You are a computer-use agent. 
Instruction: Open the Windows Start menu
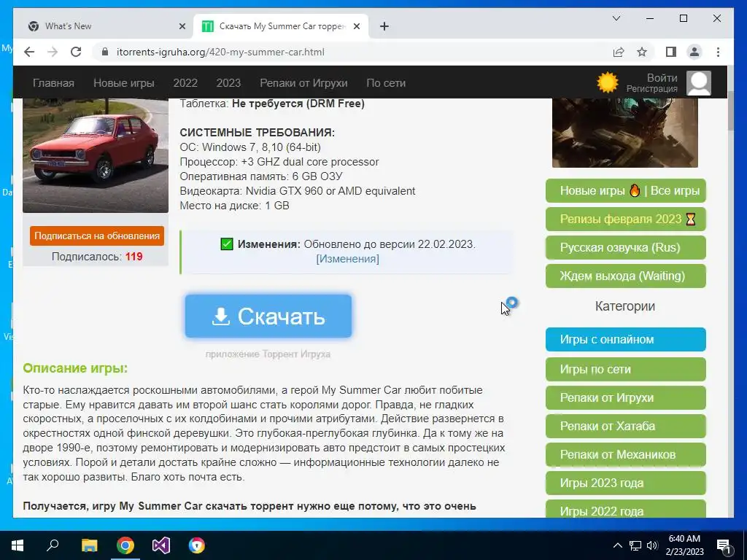point(18,545)
